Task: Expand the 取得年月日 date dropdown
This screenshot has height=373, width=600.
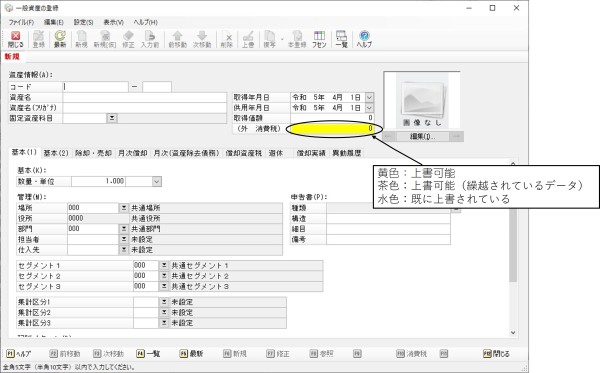Action: click(369, 97)
